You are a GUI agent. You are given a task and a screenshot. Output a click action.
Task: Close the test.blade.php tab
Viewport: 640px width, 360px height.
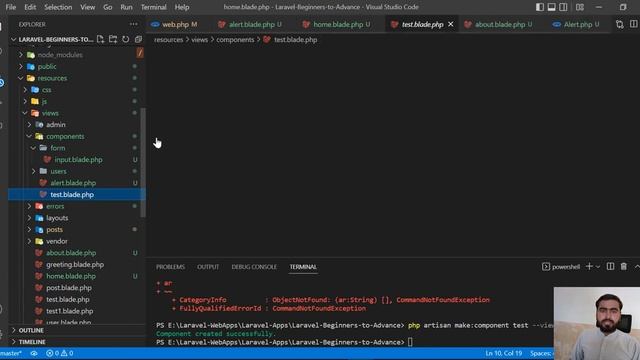point(451,24)
